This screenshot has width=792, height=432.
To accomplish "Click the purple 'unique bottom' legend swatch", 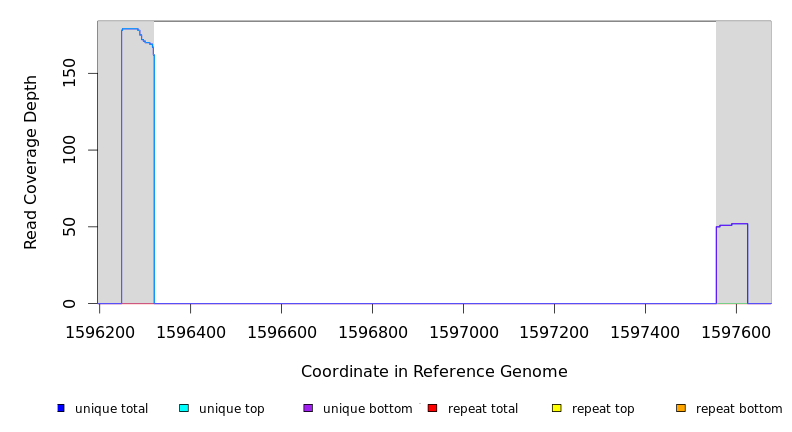I will click(308, 408).
